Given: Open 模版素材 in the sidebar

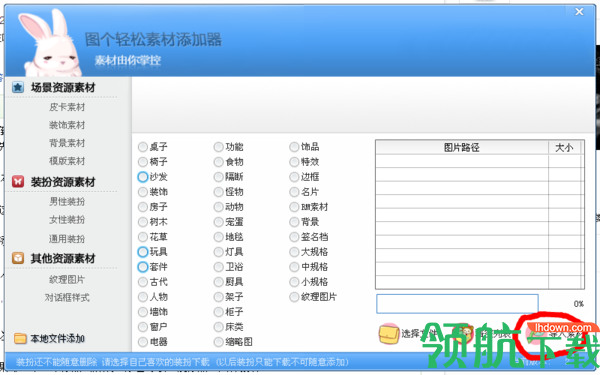Looking at the screenshot, I should (x=67, y=161).
